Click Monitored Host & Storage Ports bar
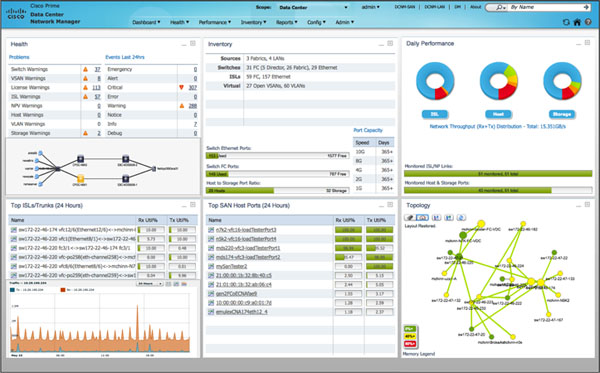600x373 pixels. tap(498, 191)
